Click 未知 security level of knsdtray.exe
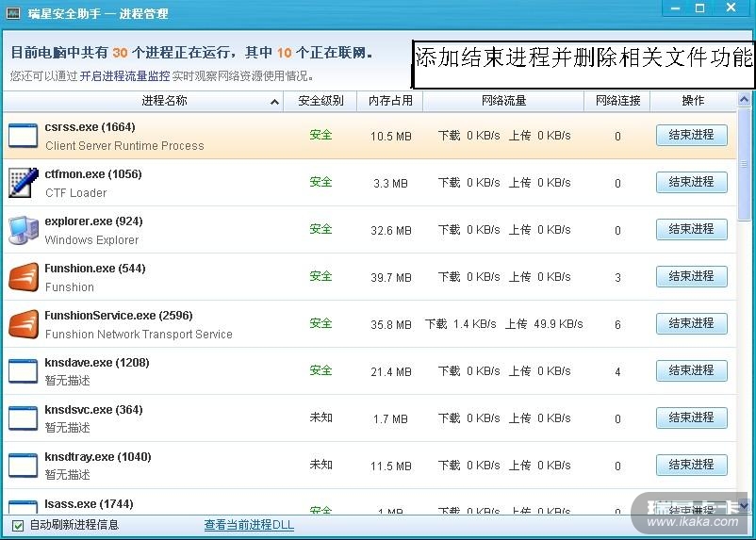The height and width of the screenshot is (540, 756). (x=320, y=465)
